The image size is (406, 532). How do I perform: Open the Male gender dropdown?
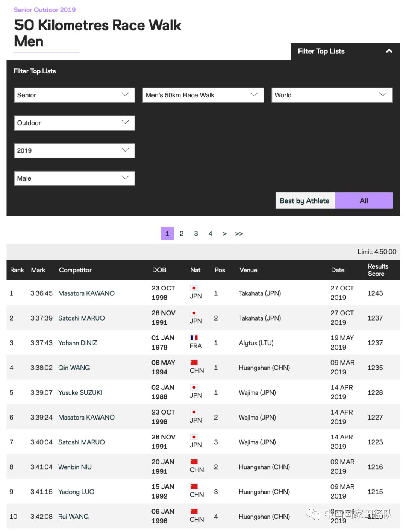click(74, 178)
